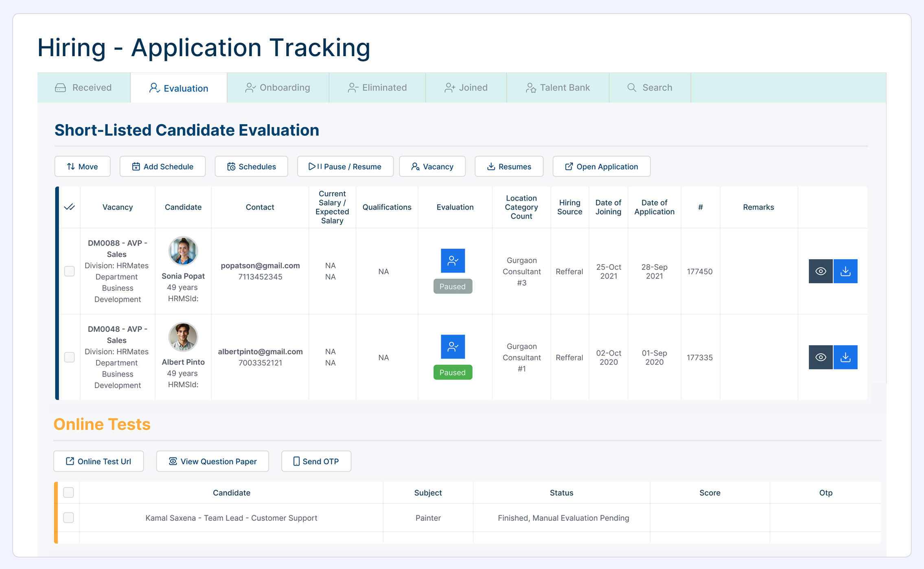Select the Sonia Popat row checkbox
The image size is (924, 569).
click(x=70, y=271)
